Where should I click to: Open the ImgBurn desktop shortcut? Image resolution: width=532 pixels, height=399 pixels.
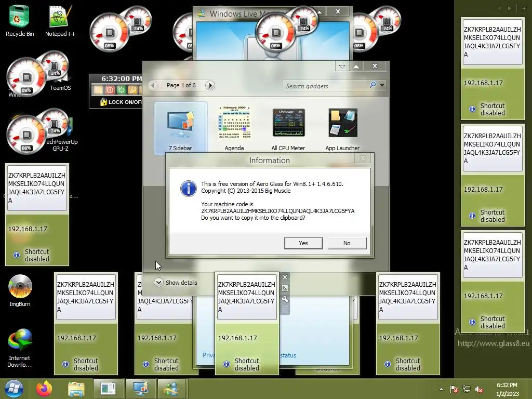pyautogui.click(x=20, y=290)
